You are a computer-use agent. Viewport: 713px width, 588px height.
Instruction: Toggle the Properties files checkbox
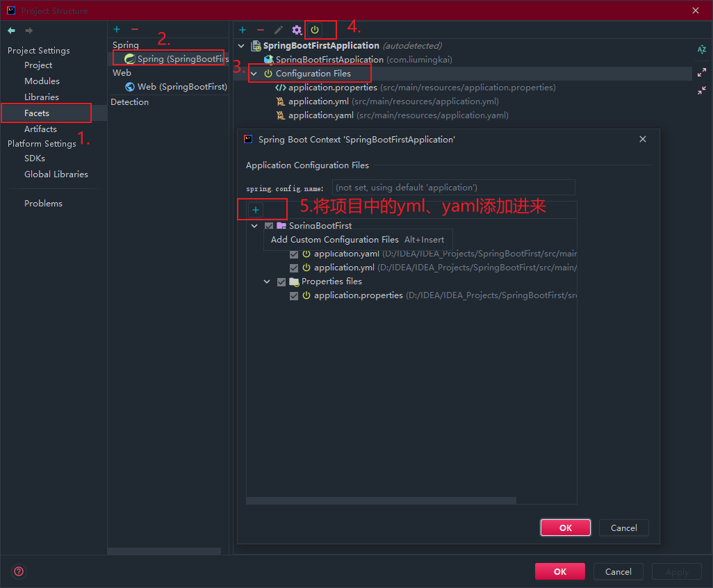pyautogui.click(x=281, y=281)
